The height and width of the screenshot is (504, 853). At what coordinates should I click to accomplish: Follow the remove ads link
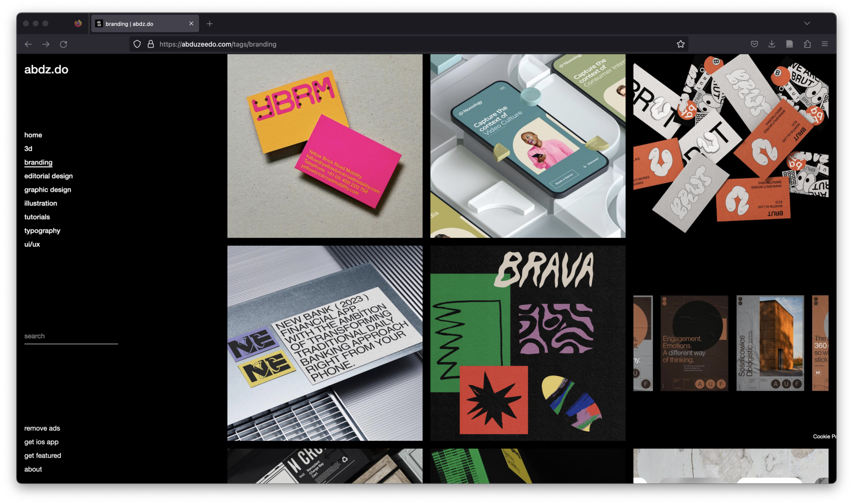pyautogui.click(x=42, y=428)
